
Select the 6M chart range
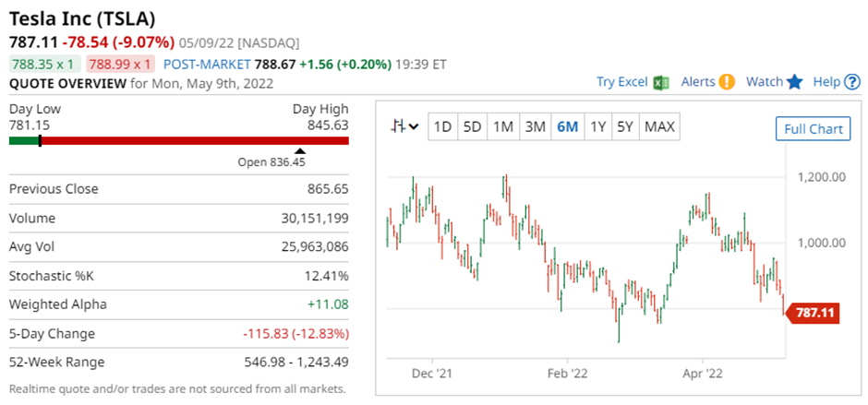click(x=567, y=127)
